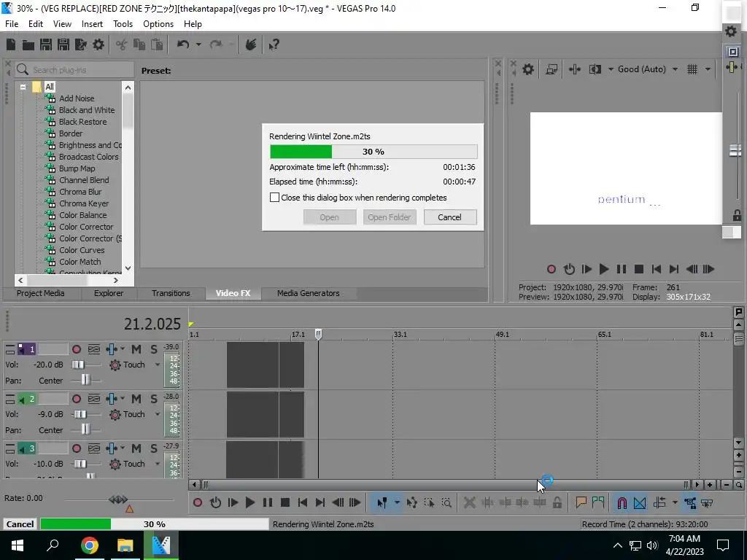Open Google Chrome from the taskbar

click(90, 545)
